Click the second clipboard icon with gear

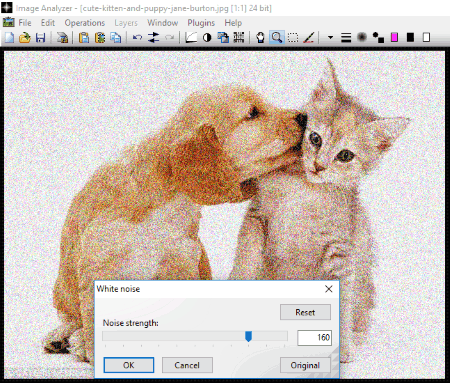pyautogui.click(x=100, y=37)
